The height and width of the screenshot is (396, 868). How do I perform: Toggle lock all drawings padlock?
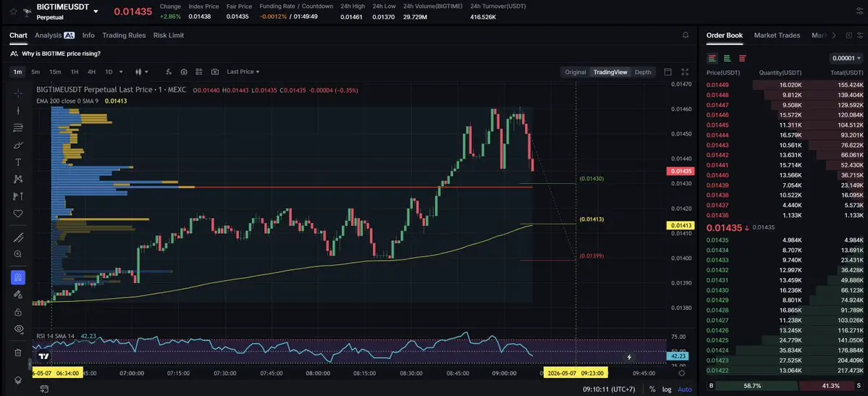pos(17,312)
